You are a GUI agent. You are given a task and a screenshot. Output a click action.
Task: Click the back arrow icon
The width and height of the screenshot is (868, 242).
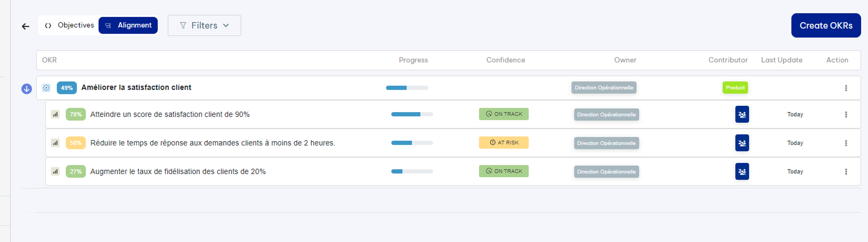26,26
